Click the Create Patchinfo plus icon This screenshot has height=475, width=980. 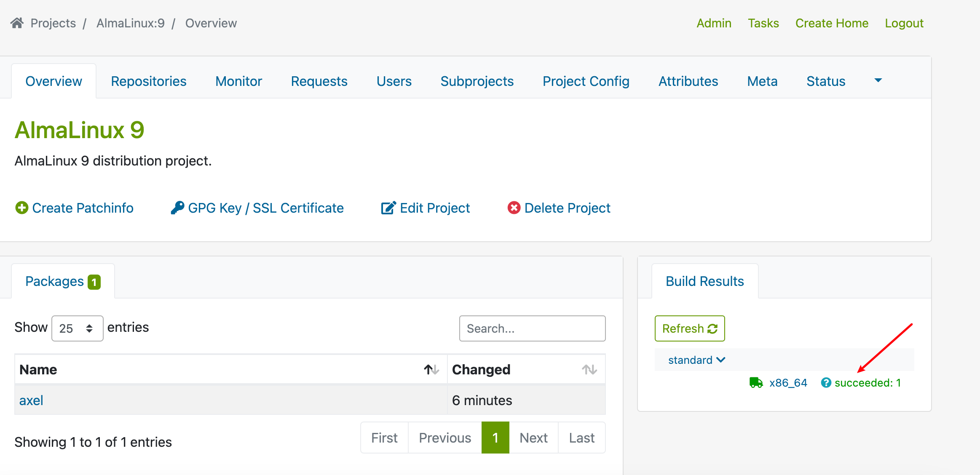click(x=22, y=208)
